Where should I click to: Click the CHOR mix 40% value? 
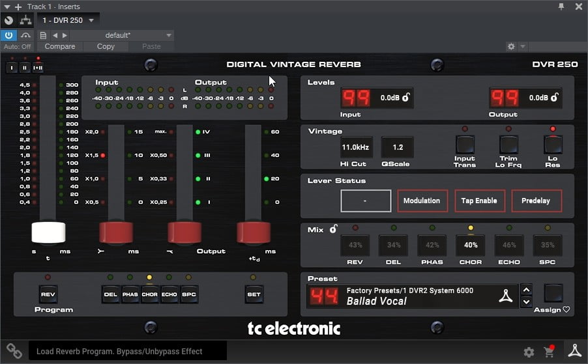tap(471, 245)
